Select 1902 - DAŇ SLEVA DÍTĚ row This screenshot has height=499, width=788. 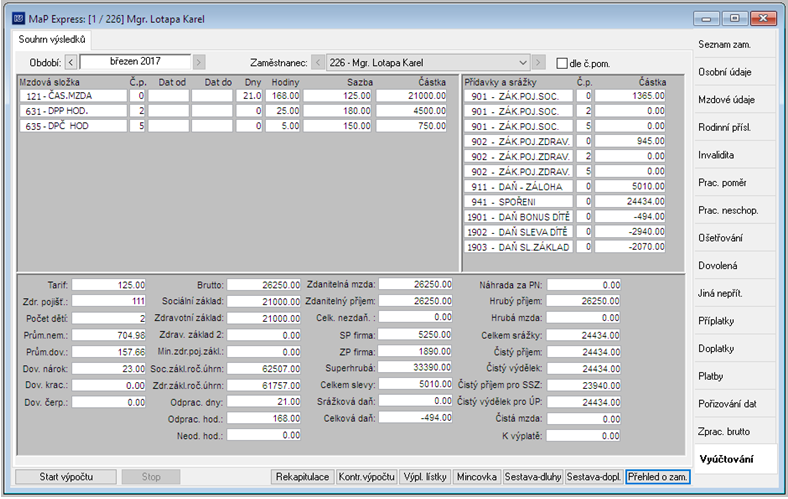(x=565, y=232)
